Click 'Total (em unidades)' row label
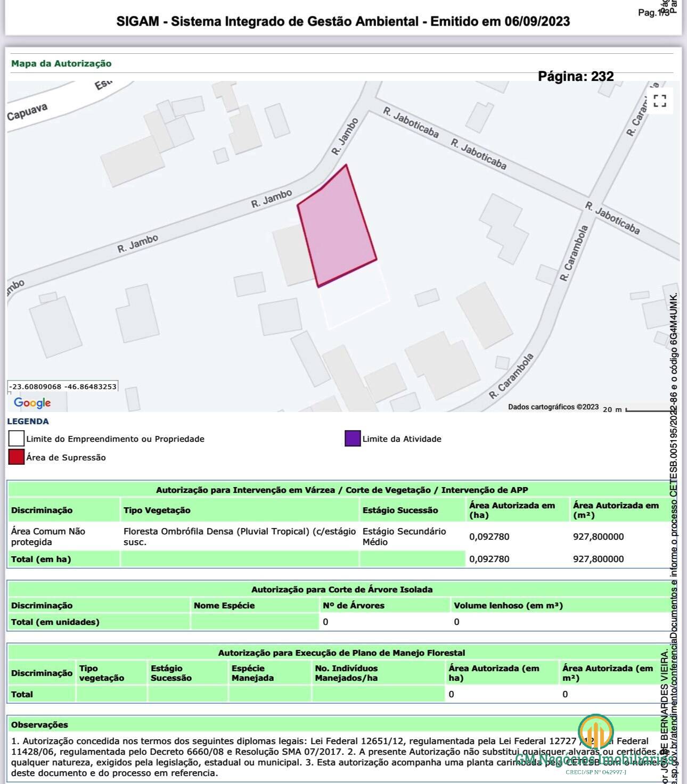687x784 pixels. pos(55,622)
